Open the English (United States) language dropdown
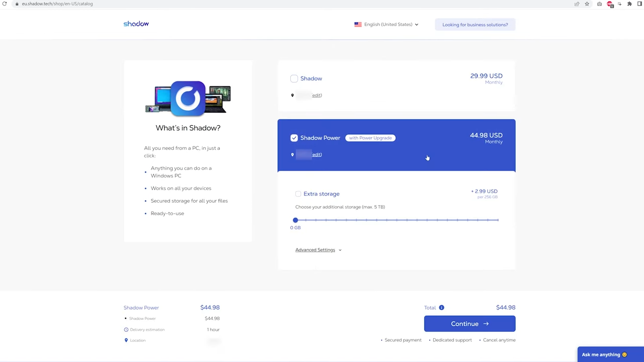 [x=386, y=24]
